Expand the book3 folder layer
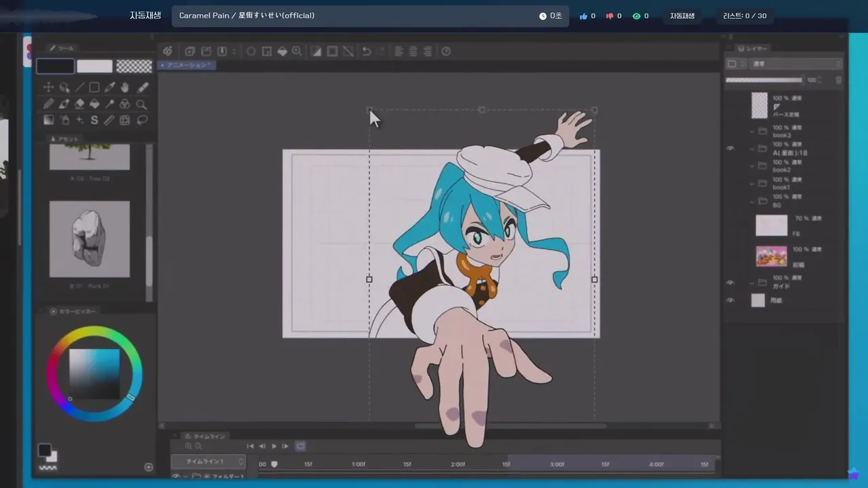 pos(752,131)
